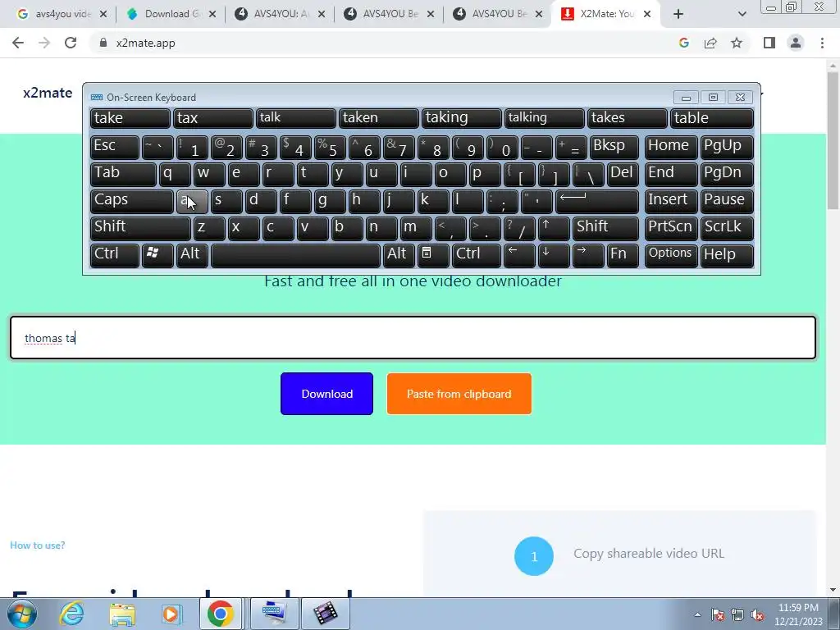This screenshot has height=630, width=840.
Task: Click the spacebar key
Action: pyautogui.click(x=295, y=255)
